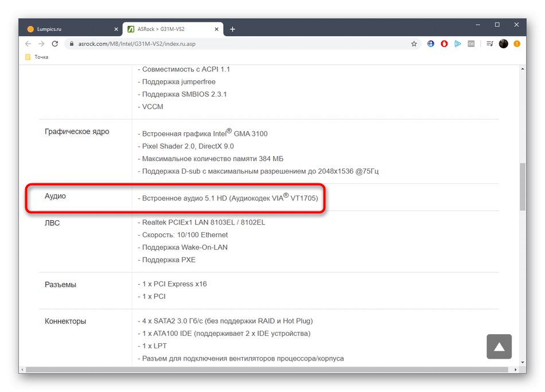Go forward with the forward arrow
The width and height of the screenshot is (545, 392).
[x=41, y=44]
